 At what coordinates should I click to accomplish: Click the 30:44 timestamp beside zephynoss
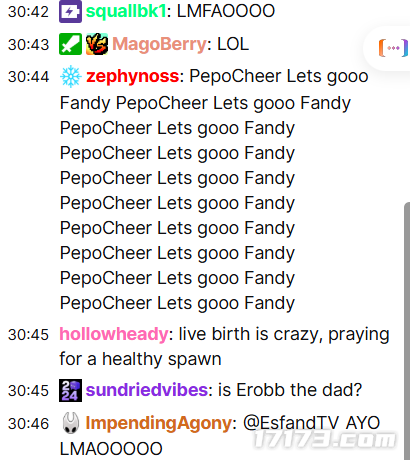point(28,77)
